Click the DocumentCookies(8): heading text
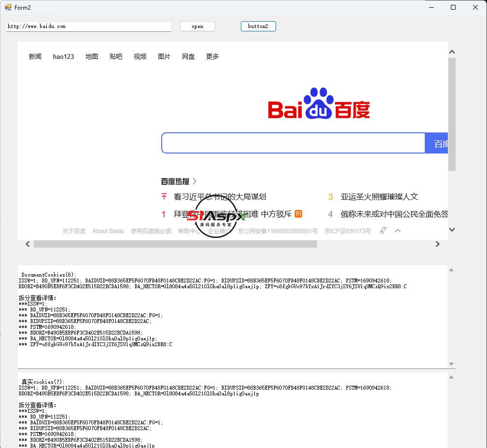The image size is (487, 448). point(49,275)
